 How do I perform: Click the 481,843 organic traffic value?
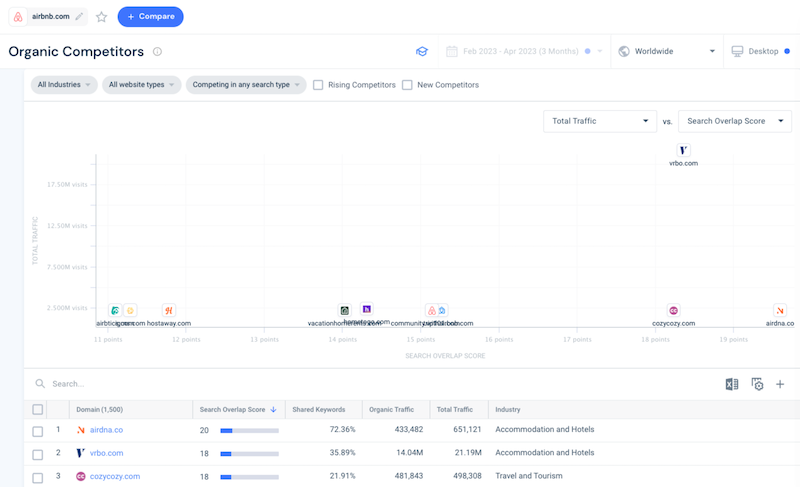click(x=409, y=476)
